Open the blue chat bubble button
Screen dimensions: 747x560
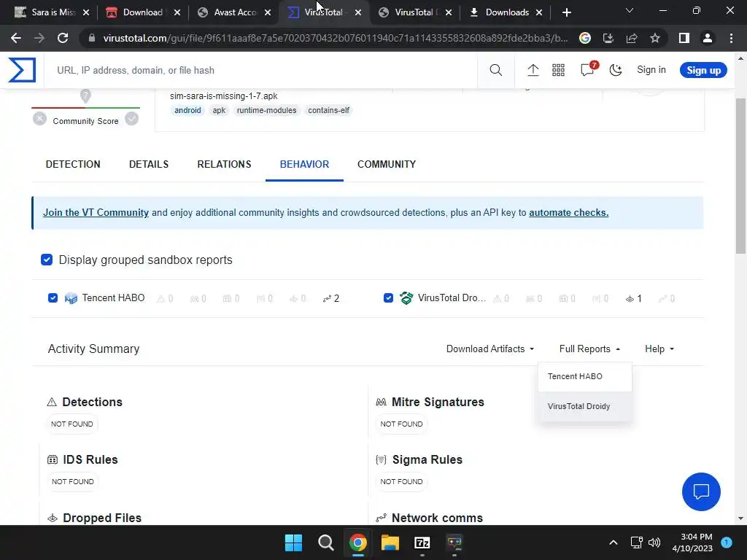point(701,491)
